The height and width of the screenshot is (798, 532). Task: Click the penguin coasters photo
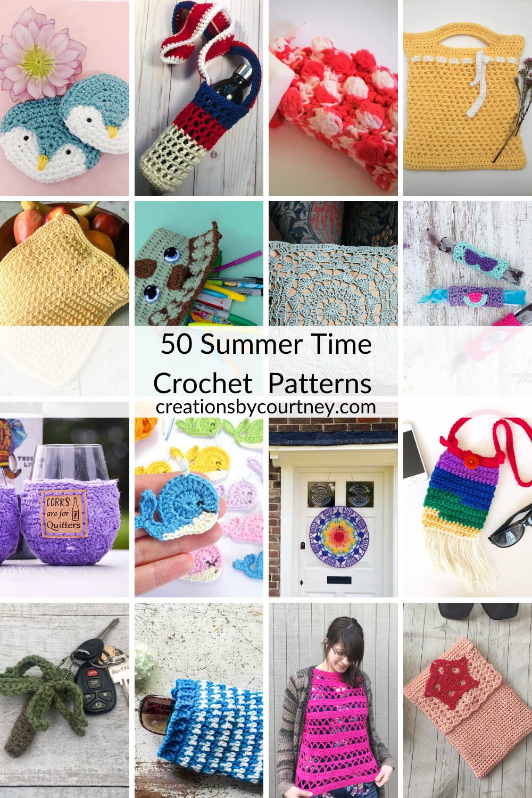[x=64, y=97]
